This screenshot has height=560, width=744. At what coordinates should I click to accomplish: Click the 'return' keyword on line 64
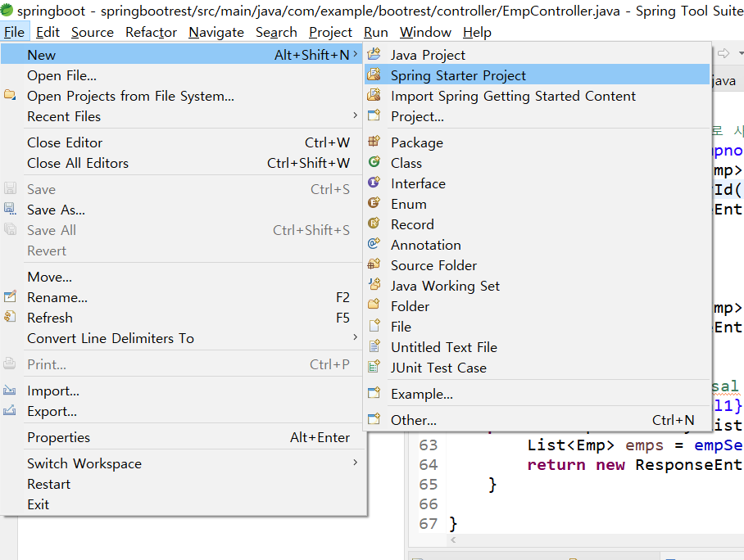(x=556, y=465)
